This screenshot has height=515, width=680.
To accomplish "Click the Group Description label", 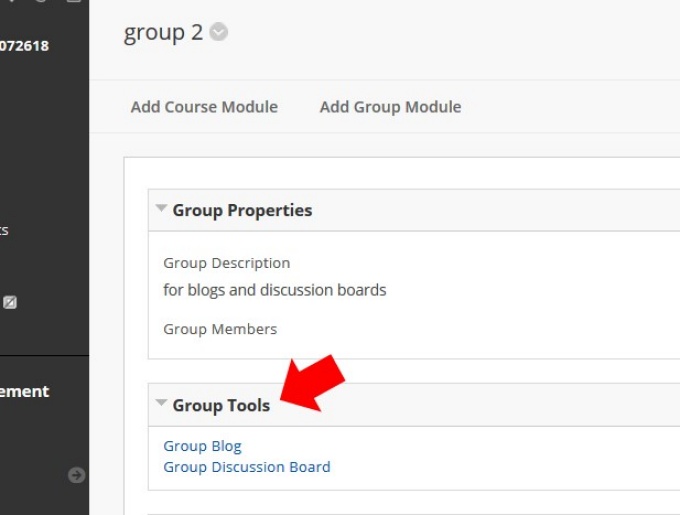I will pos(226,263).
